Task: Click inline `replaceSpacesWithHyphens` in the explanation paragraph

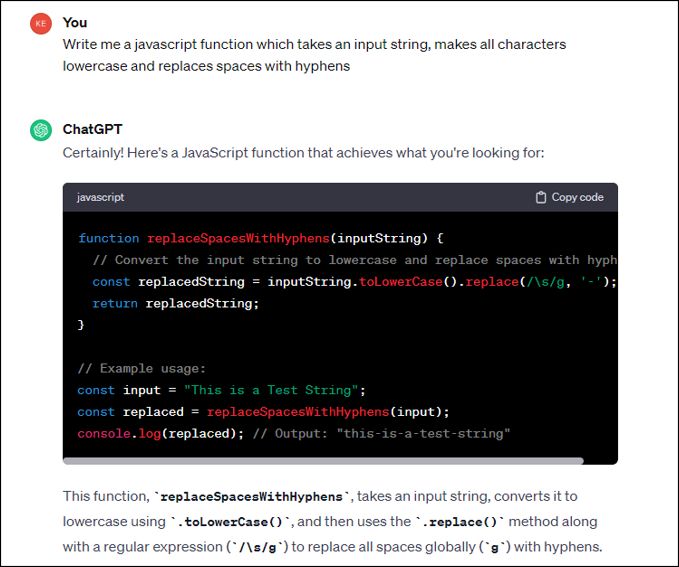Action: (x=252, y=496)
